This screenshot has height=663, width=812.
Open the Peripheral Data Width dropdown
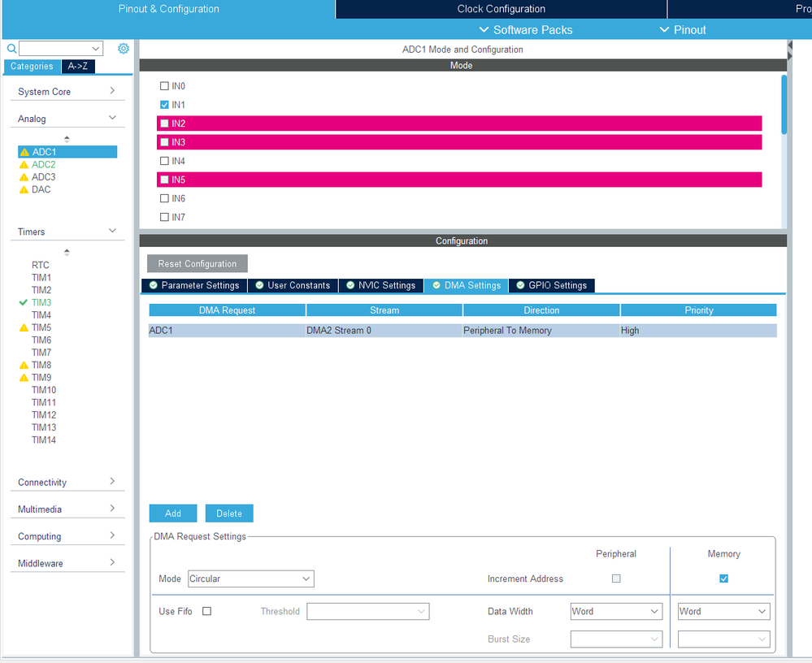(616, 611)
